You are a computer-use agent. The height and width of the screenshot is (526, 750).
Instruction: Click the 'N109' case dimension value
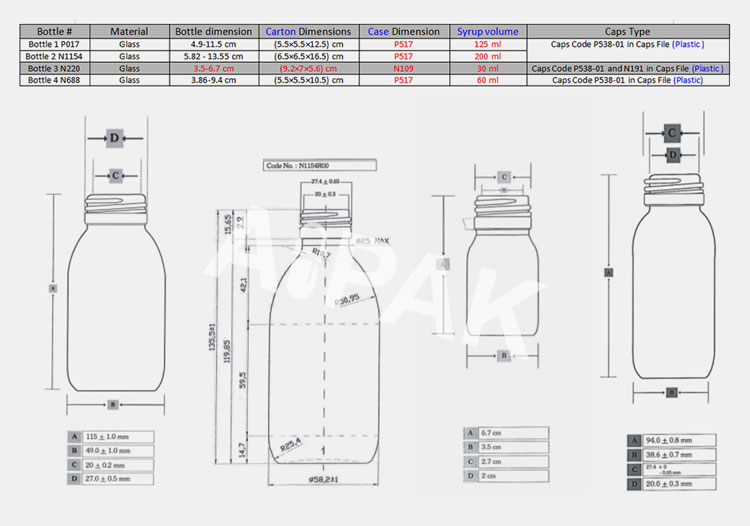click(x=404, y=68)
